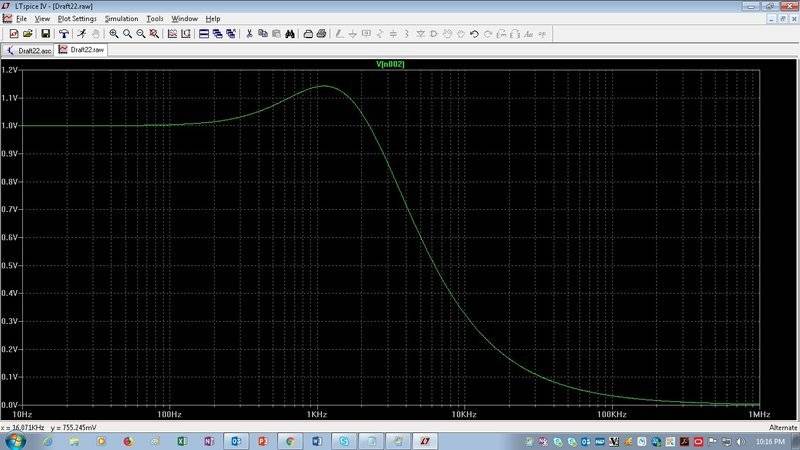Select the Draft22.raw tab

click(82, 49)
